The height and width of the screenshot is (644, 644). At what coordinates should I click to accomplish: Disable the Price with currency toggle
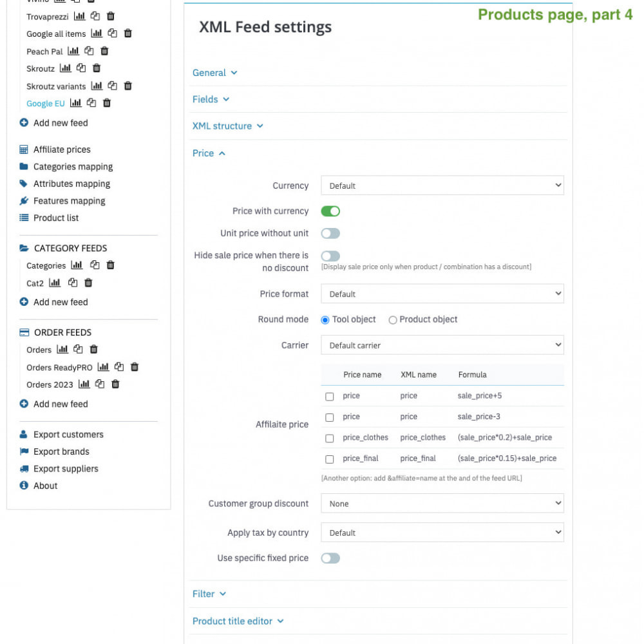[330, 211]
